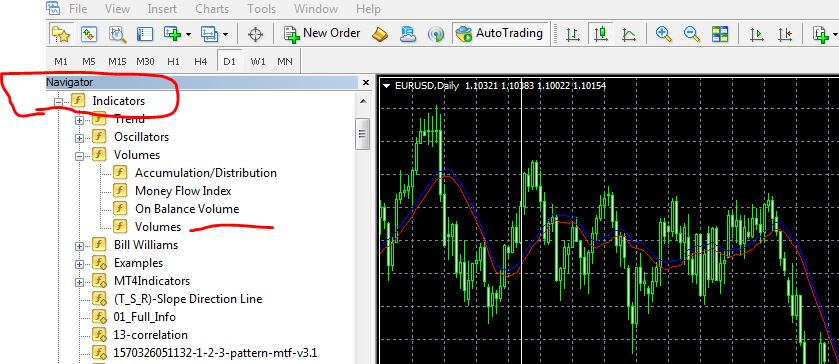Open the Insert menu
The width and height of the screenshot is (839, 364).
163,9
